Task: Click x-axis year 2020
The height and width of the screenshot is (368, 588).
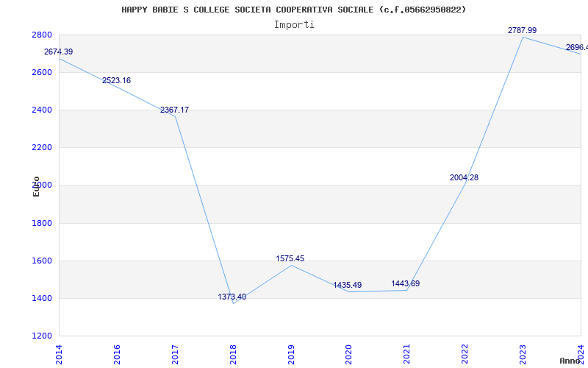Action: (x=349, y=354)
